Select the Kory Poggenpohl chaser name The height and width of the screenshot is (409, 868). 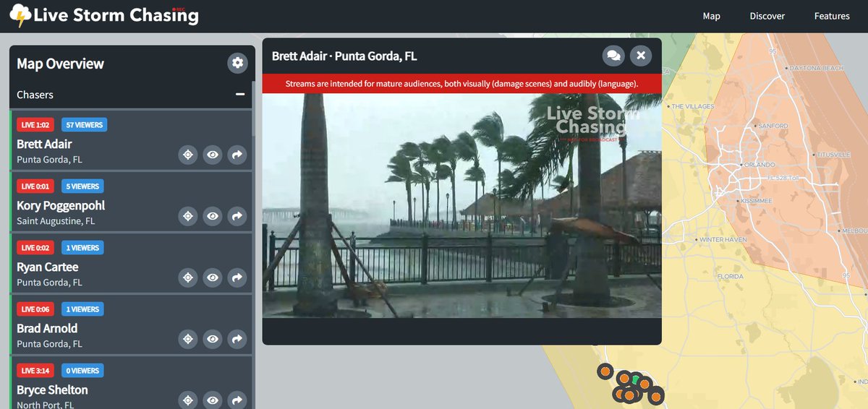click(61, 206)
